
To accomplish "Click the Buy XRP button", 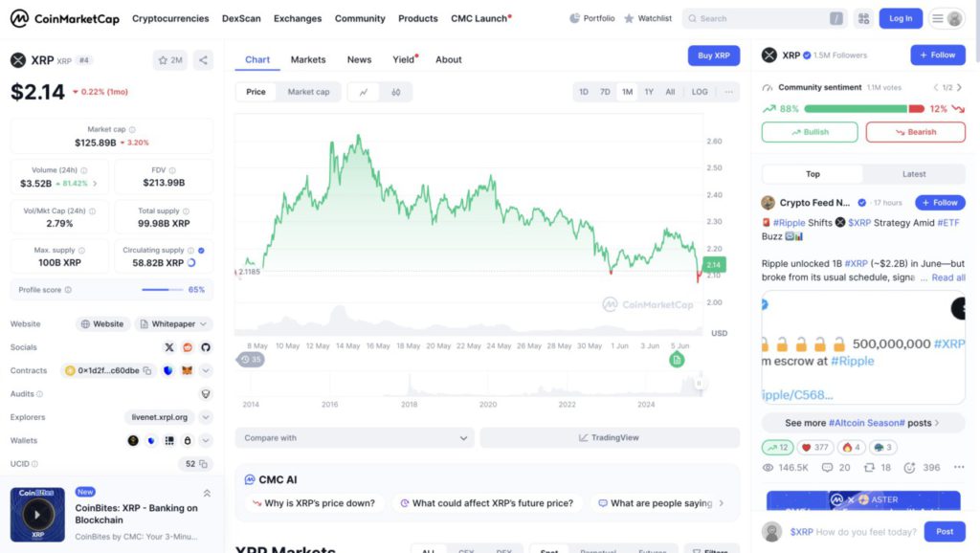I will pos(714,55).
